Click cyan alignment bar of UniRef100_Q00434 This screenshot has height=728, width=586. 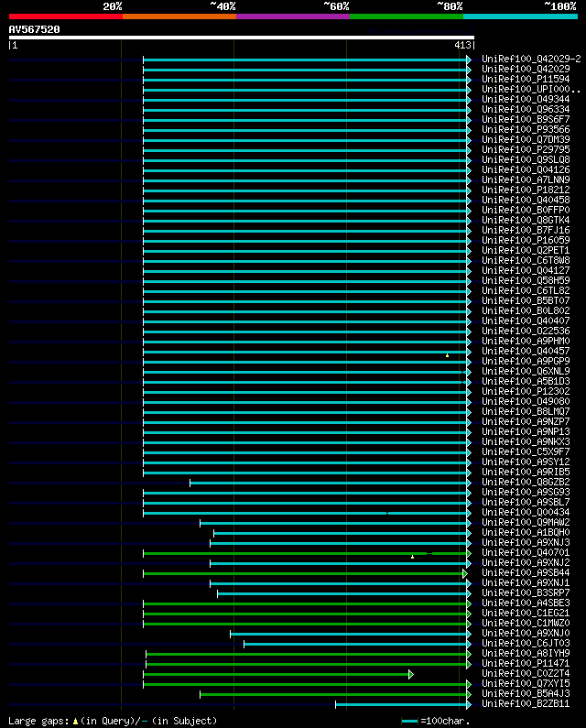click(305, 514)
